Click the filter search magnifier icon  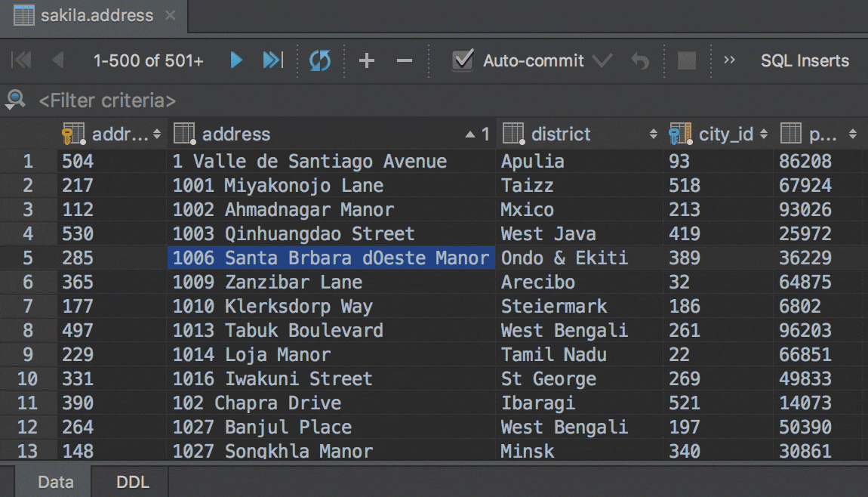point(16,100)
